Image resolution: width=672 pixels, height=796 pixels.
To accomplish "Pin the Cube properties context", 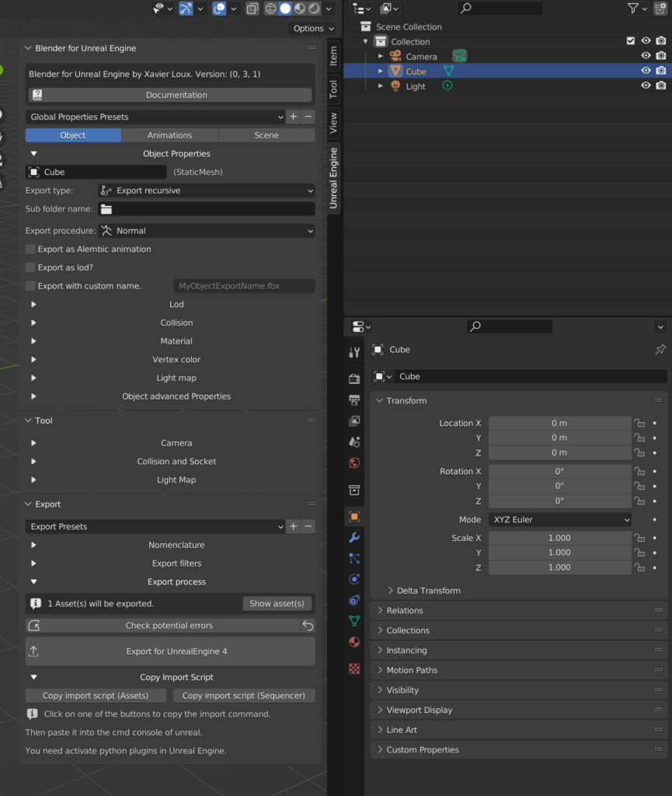I will click(x=660, y=350).
